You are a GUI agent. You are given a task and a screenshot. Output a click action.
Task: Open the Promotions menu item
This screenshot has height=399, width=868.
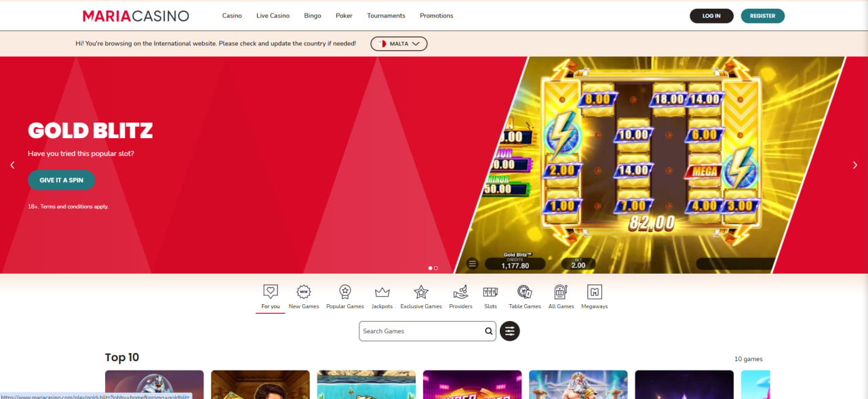pos(436,16)
